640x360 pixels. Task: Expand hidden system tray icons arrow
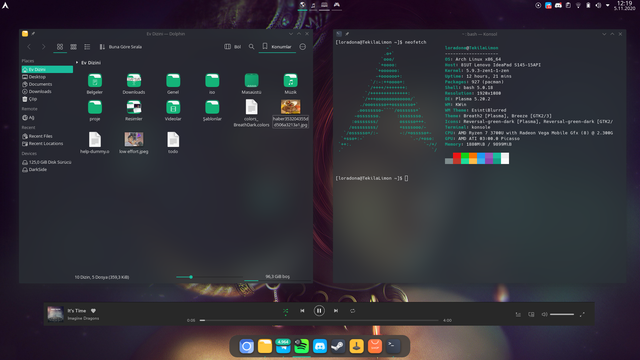tap(608, 6)
